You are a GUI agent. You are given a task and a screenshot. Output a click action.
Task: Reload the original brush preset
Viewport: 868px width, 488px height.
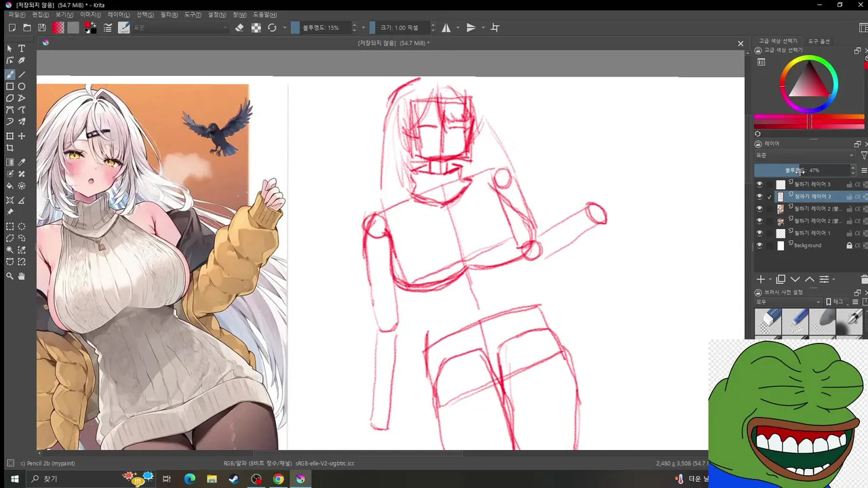tap(272, 28)
